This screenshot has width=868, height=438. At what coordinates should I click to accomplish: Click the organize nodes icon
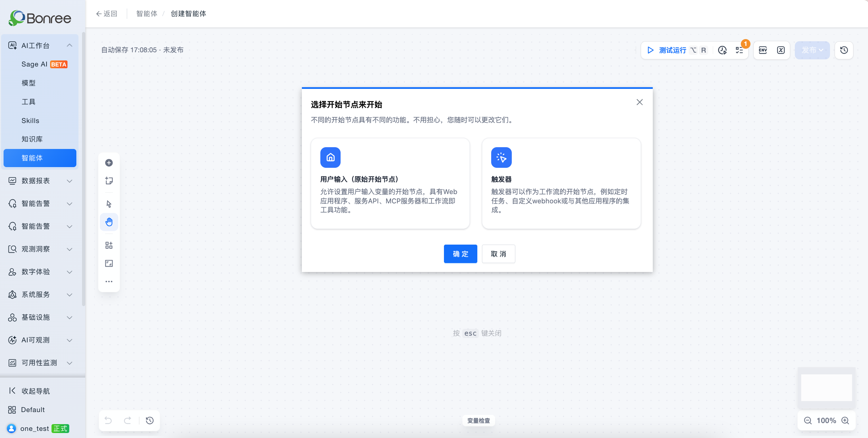pyautogui.click(x=109, y=245)
